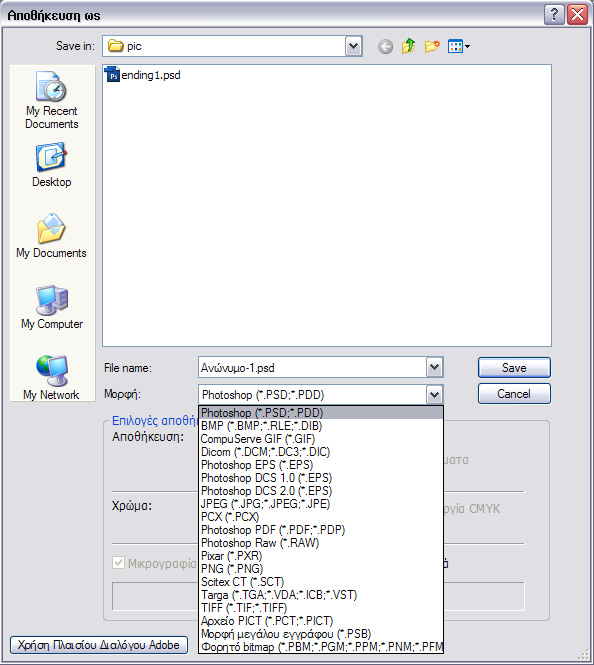Screen dimensions: 594x665
Task: Choose Dicom format option
Action: point(321,452)
